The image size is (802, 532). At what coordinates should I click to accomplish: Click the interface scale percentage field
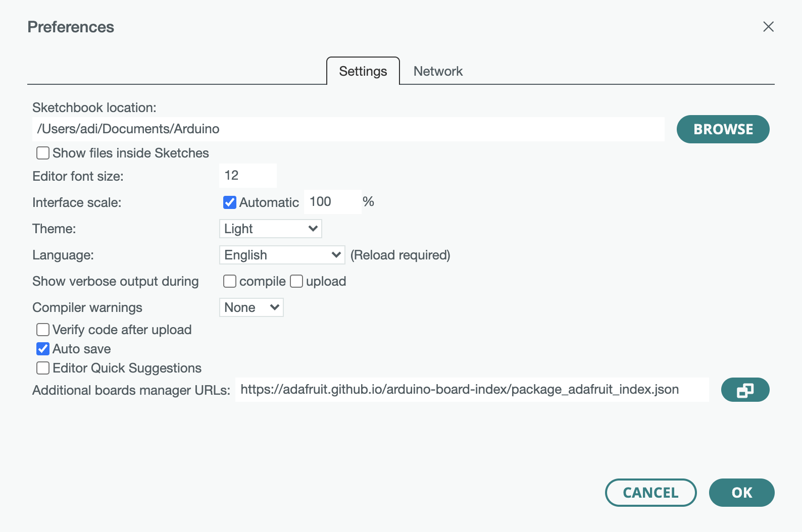(x=333, y=202)
